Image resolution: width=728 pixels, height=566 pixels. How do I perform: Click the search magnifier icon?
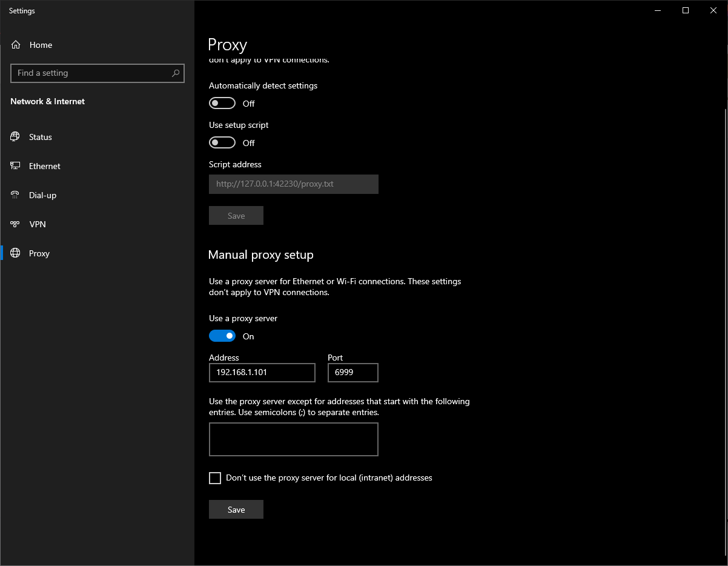pyautogui.click(x=176, y=73)
